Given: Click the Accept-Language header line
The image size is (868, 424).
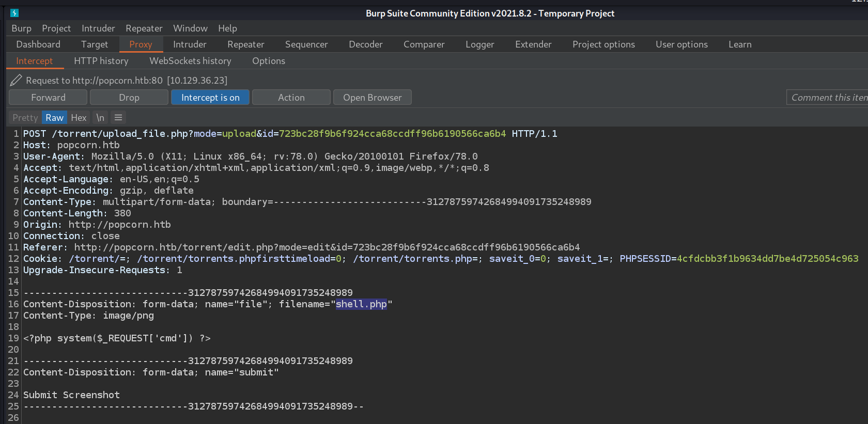Looking at the screenshot, I should (111, 179).
